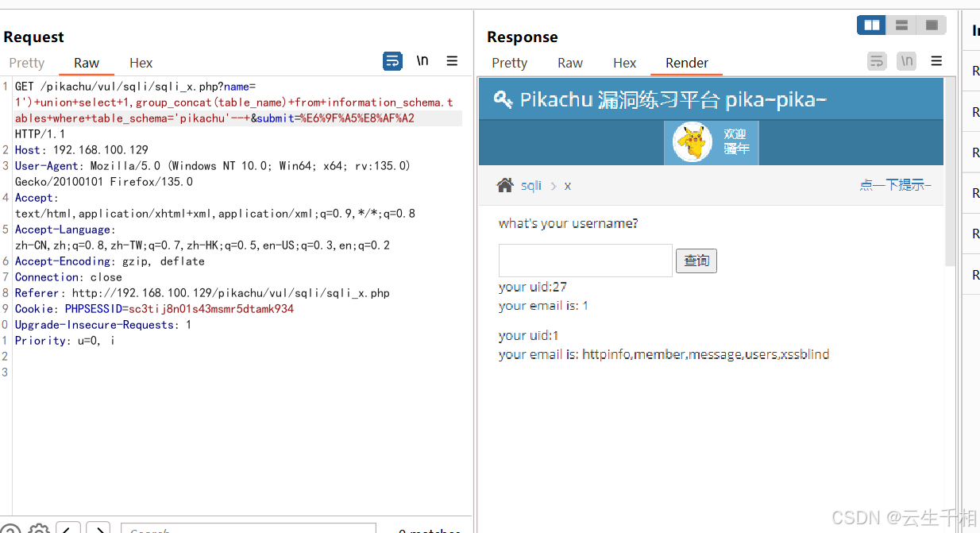Click the disabled word wrap icon in Response
Viewport: 980px width, 533px height.
coord(877,61)
